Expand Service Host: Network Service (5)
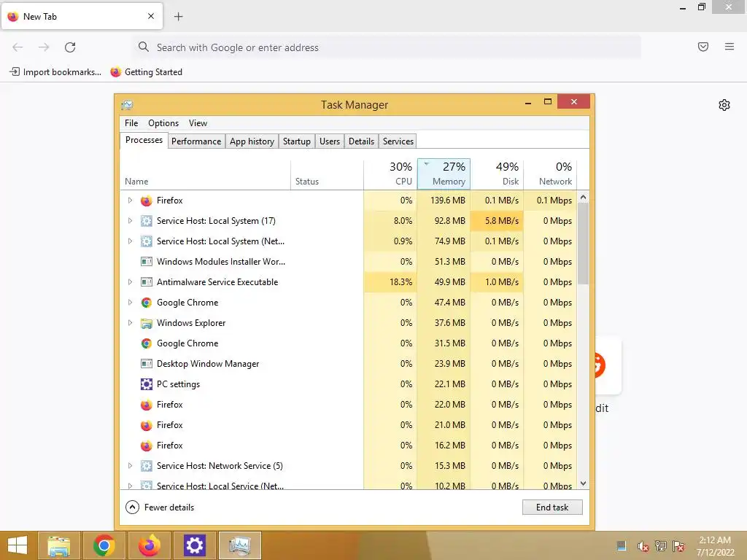747x560 pixels. pos(130,466)
